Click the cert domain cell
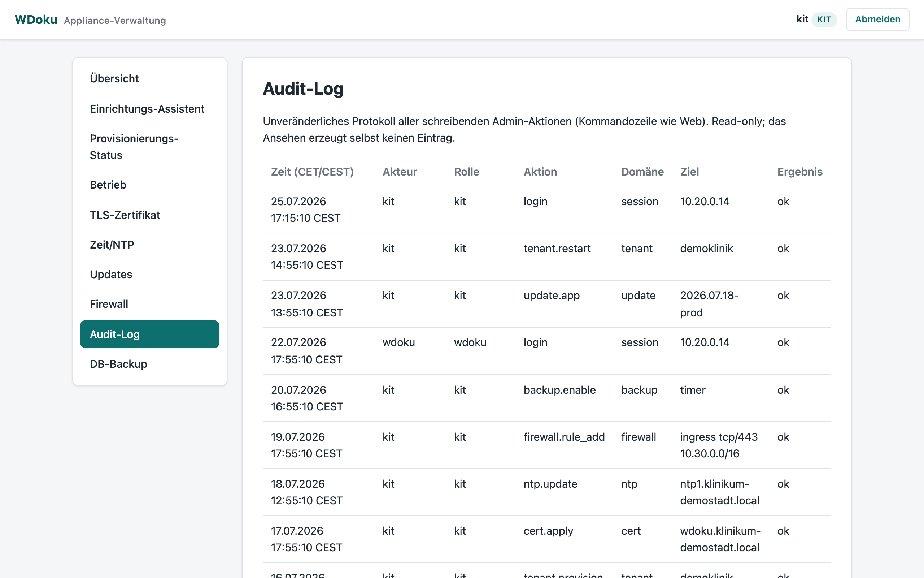Image resolution: width=924 pixels, height=578 pixels. tap(631, 531)
